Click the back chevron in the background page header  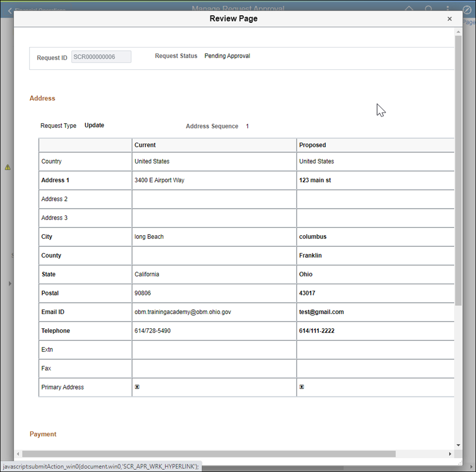coord(10,11)
